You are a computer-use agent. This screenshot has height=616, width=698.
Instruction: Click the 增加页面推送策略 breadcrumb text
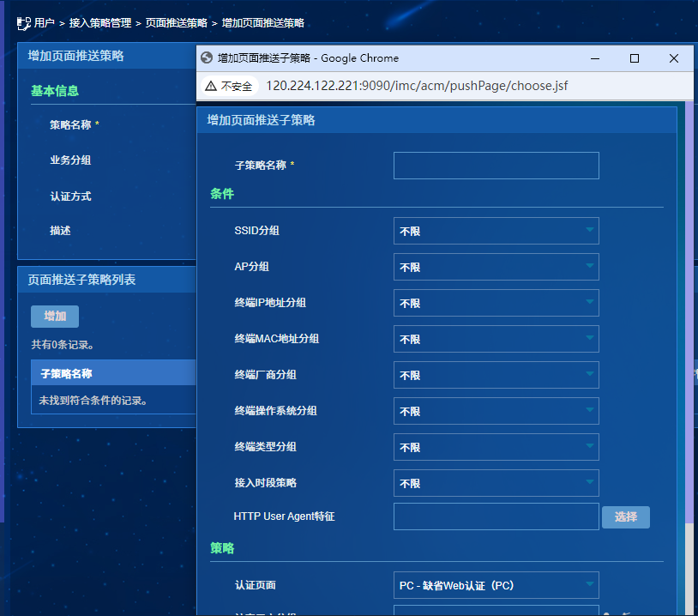tap(262, 23)
